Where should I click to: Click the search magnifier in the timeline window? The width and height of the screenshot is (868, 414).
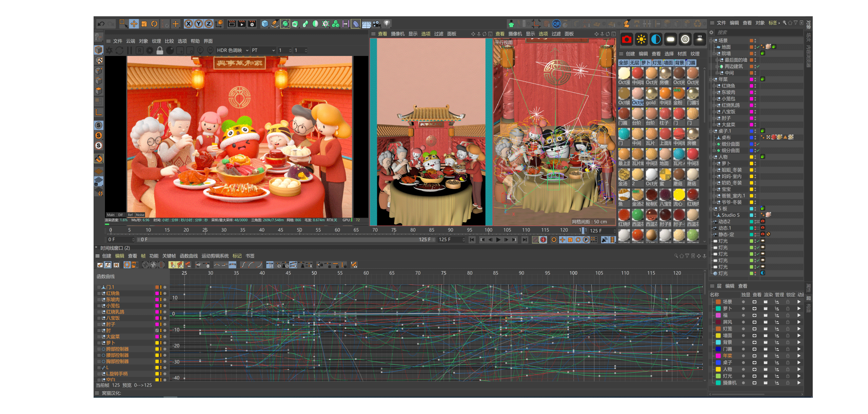(x=676, y=256)
